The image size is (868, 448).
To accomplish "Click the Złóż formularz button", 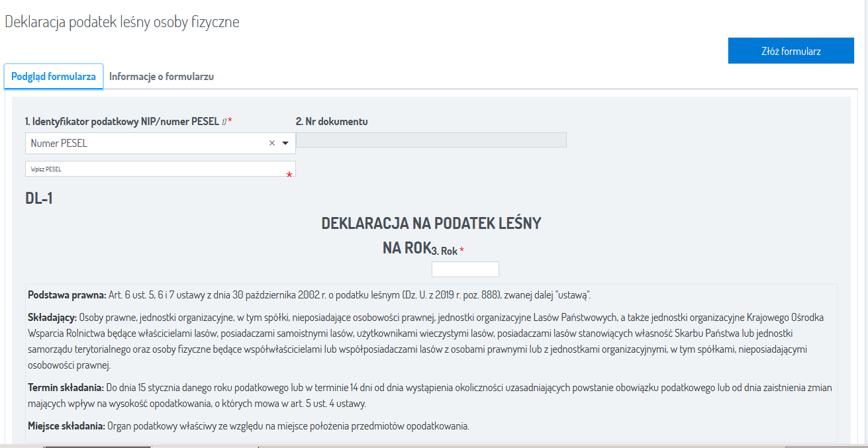I will tap(791, 51).
